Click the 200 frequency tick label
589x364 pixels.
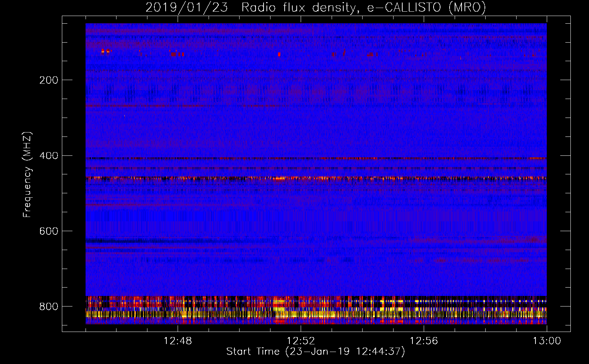[49, 80]
